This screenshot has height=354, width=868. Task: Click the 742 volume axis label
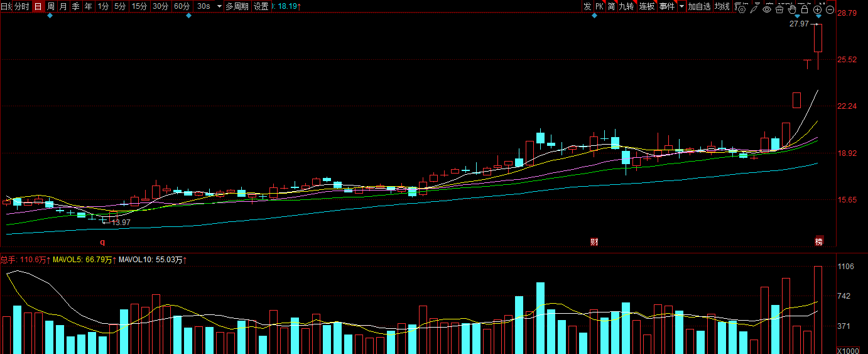(844, 296)
